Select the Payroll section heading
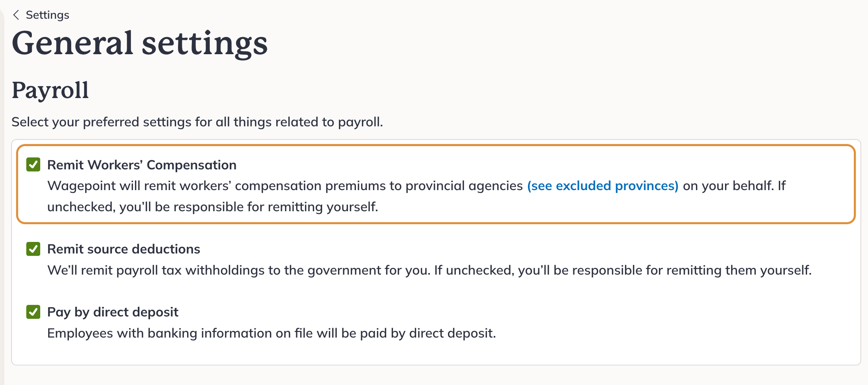 pyautogui.click(x=50, y=90)
